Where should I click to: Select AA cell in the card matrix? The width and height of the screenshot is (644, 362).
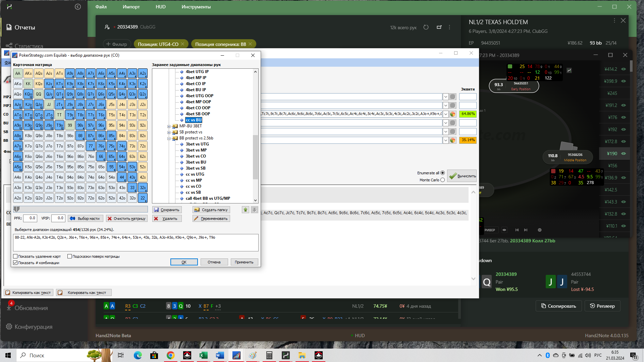18,73
